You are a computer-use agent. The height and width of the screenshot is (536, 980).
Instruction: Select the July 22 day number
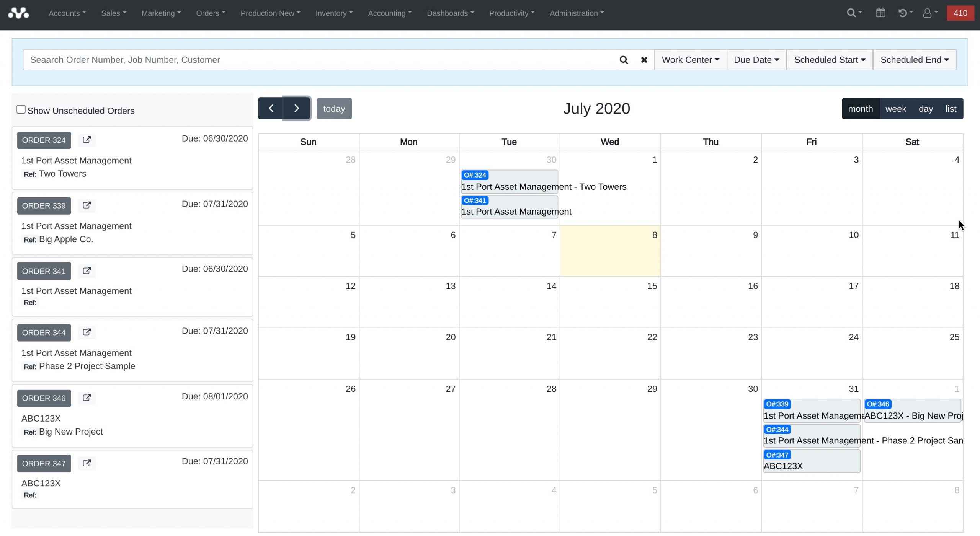[x=652, y=337]
